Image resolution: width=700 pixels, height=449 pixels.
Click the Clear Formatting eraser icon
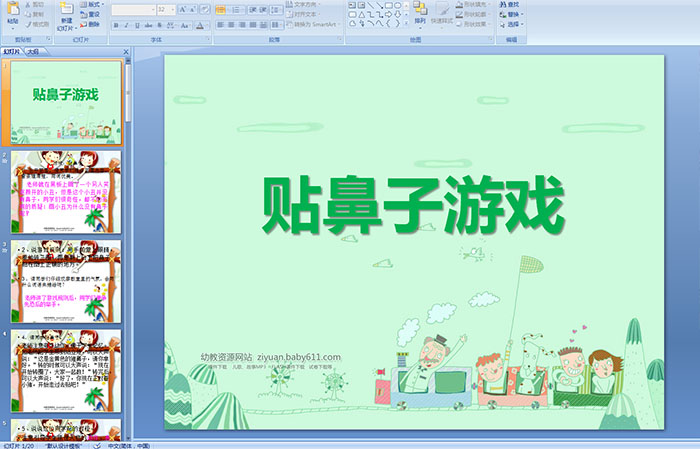tap(205, 9)
